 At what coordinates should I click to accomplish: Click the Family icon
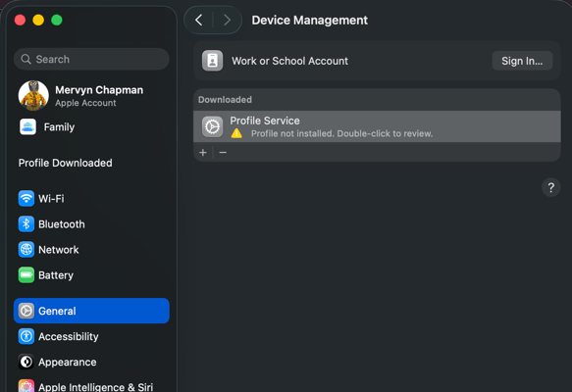click(27, 126)
